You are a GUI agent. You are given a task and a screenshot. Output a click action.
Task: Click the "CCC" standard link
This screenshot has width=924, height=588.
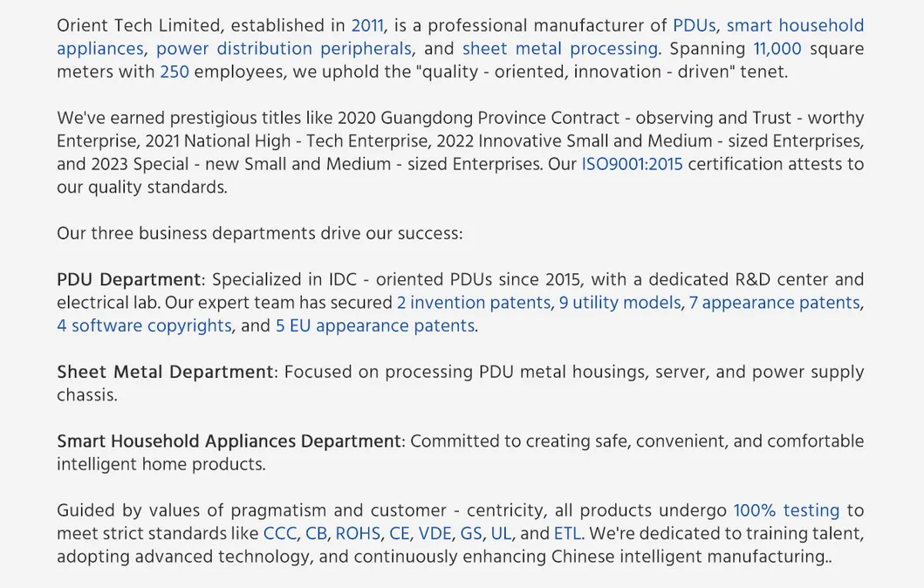[279, 533]
